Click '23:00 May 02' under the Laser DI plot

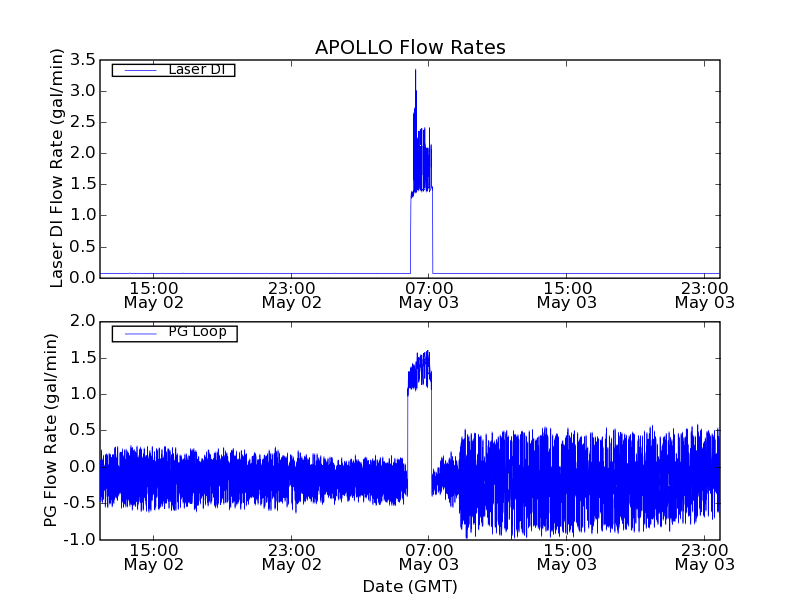(291, 295)
